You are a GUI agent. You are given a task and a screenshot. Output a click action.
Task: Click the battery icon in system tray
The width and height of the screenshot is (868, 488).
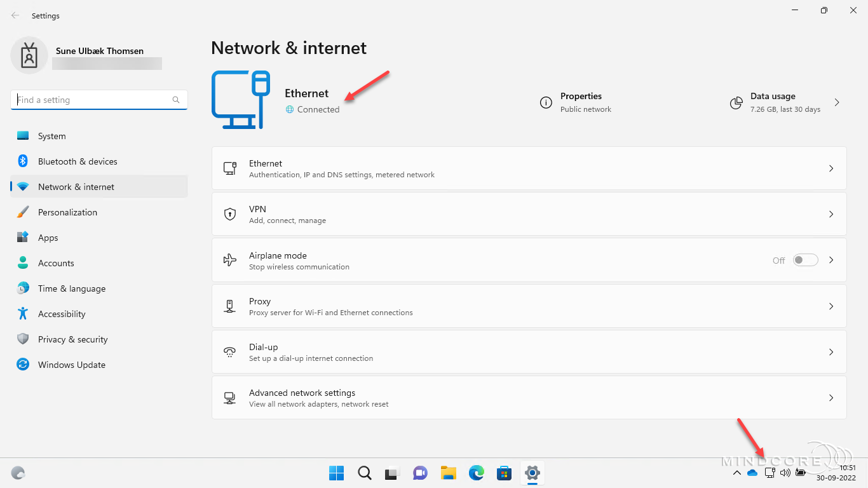800,473
